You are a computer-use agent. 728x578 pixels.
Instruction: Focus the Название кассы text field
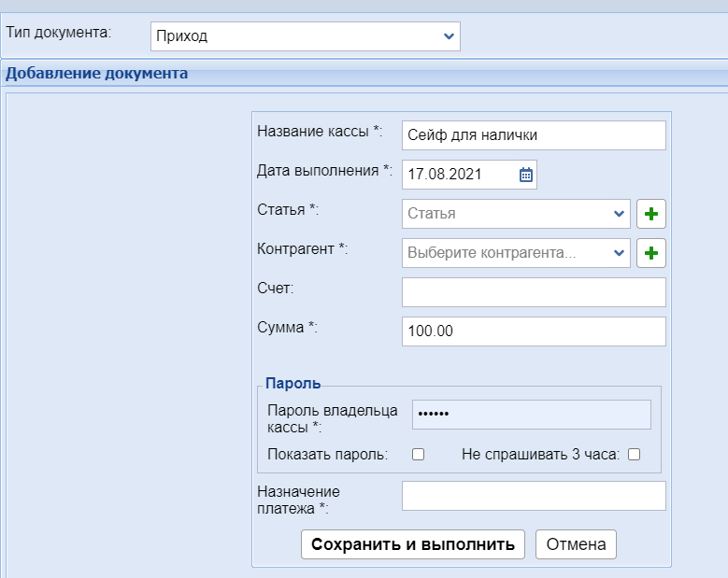point(533,135)
